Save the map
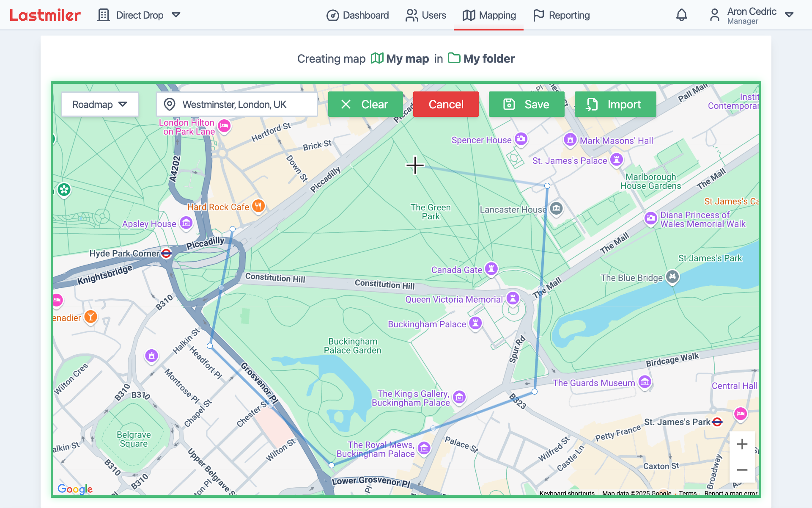 [x=527, y=104]
